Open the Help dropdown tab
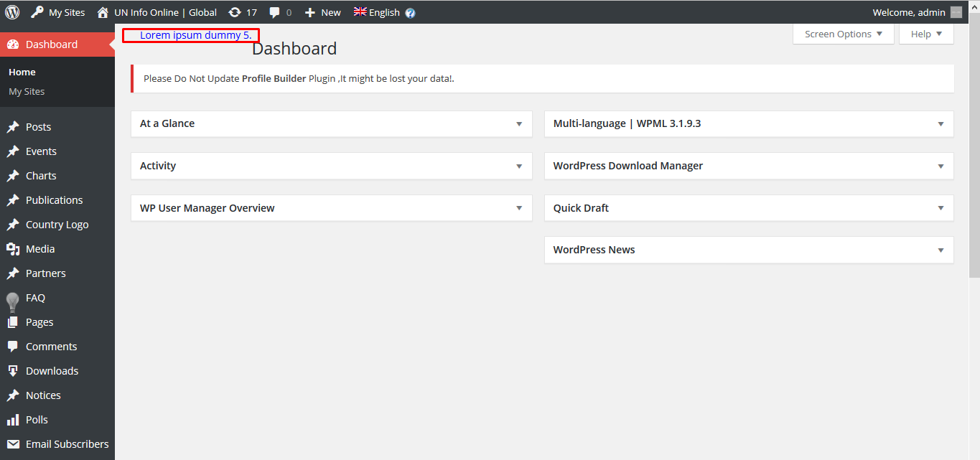The width and height of the screenshot is (980, 460). click(x=926, y=34)
